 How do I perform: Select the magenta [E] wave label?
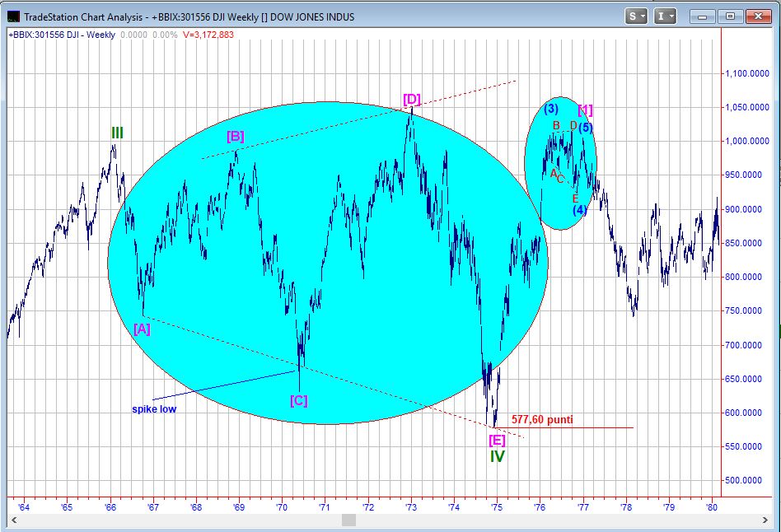coord(497,440)
